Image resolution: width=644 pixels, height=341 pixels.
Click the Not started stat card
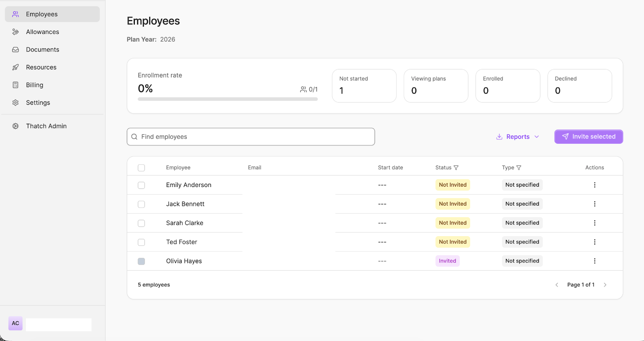pyautogui.click(x=364, y=85)
